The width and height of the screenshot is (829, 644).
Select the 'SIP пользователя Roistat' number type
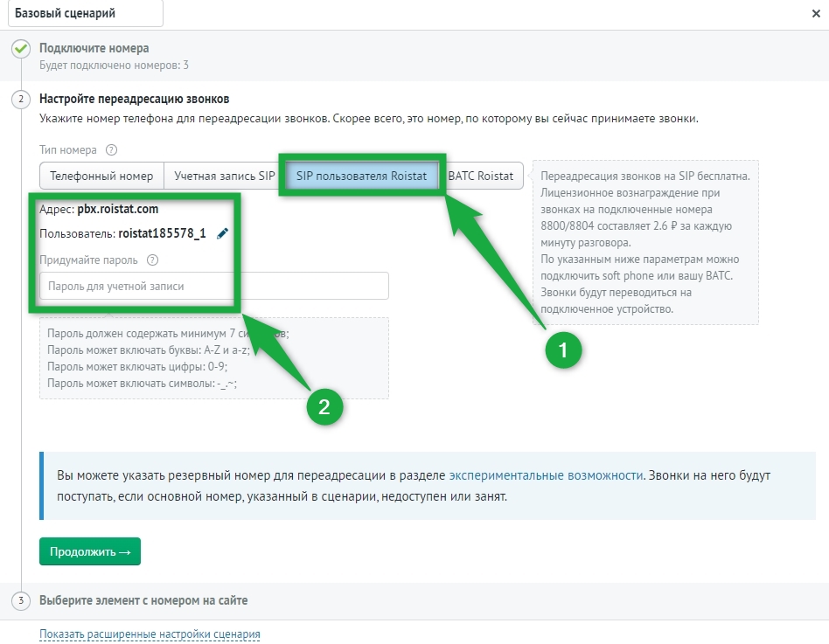[x=362, y=176]
